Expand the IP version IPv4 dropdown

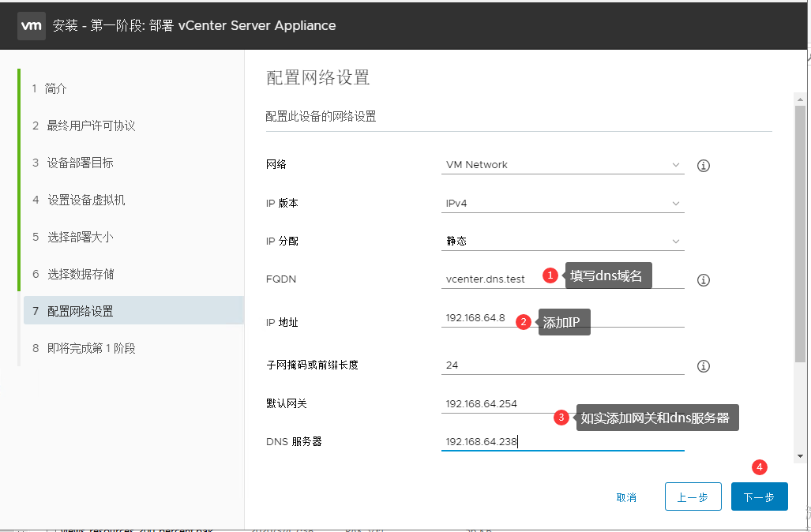pyautogui.click(x=562, y=203)
